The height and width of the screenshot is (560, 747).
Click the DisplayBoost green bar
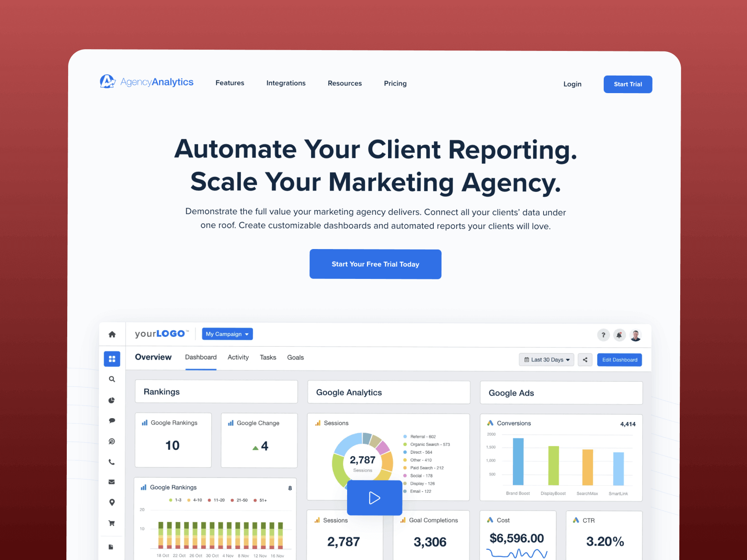click(x=554, y=466)
